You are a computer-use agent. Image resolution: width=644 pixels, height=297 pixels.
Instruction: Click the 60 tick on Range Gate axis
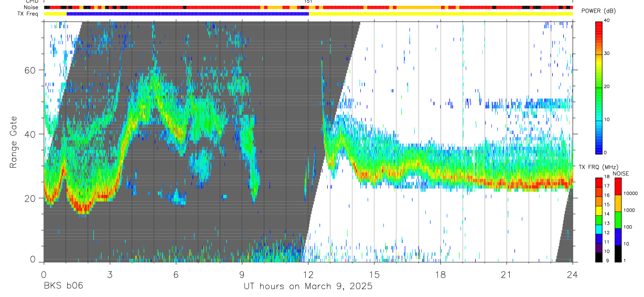pyautogui.click(x=31, y=70)
